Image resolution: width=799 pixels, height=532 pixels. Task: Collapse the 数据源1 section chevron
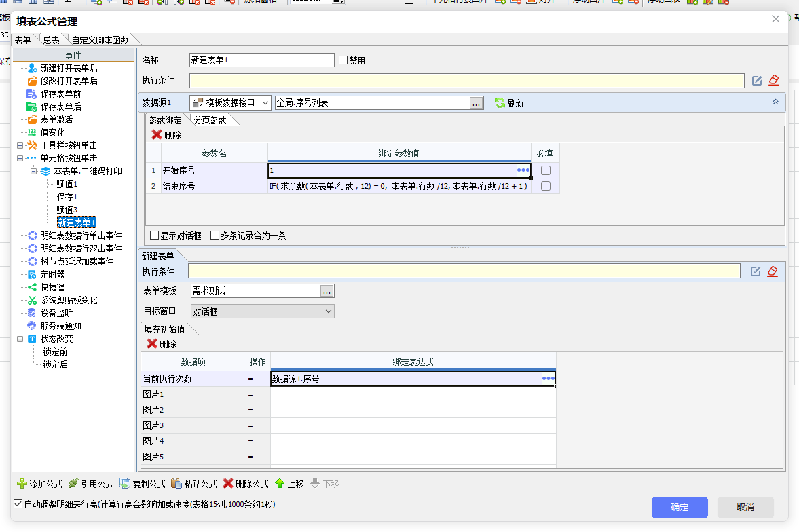[775, 102]
